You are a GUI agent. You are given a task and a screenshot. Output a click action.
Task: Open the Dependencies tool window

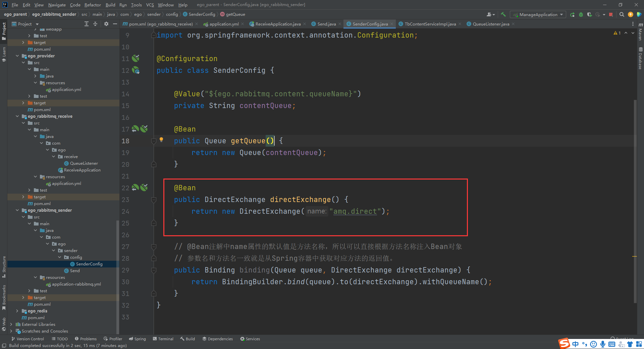pos(217,339)
